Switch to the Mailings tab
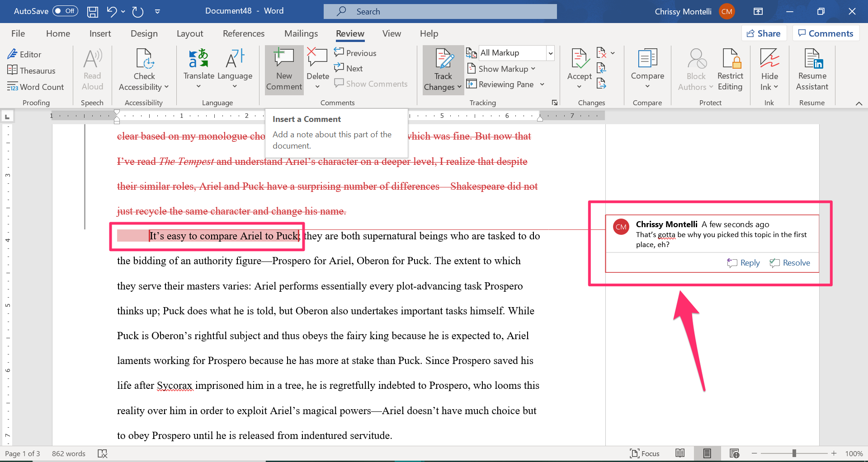The image size is (868, 462). coord(301,33)
